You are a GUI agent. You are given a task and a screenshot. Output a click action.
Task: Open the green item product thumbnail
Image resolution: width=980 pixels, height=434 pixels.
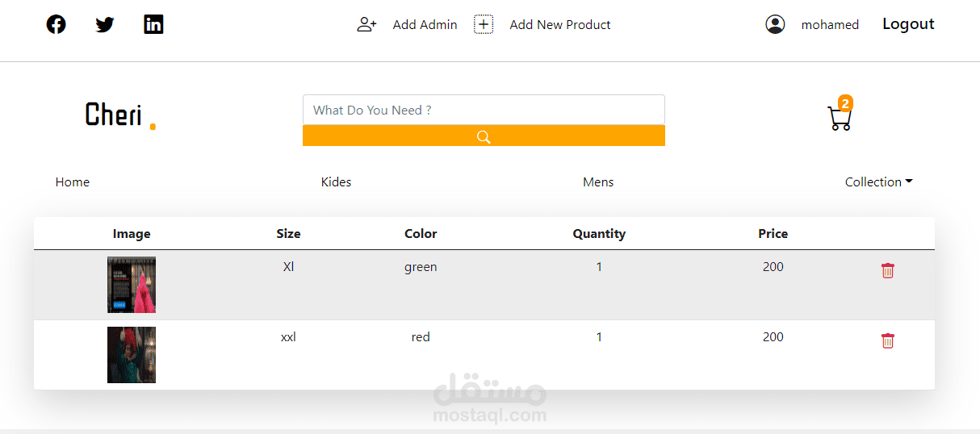tap(132, 285)
